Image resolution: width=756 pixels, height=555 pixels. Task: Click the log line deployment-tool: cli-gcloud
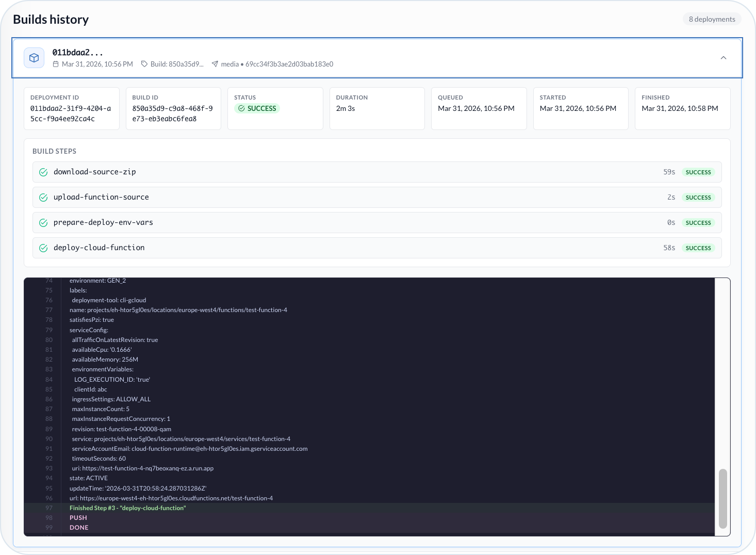[x=109, y=300]
